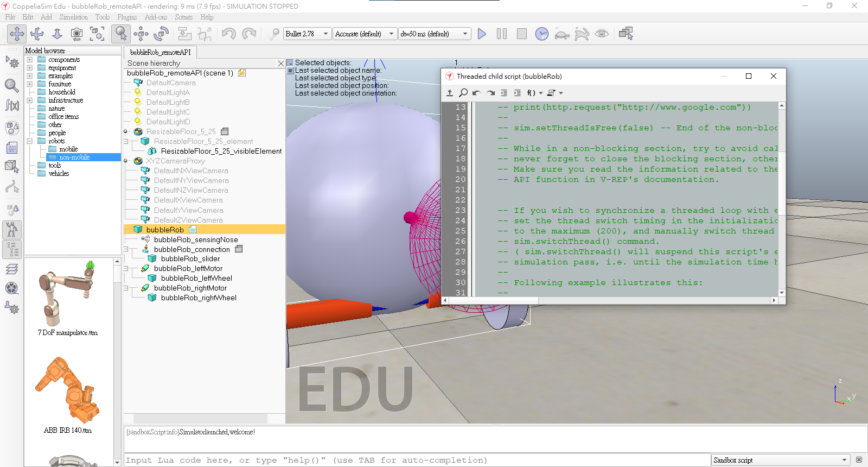Expand the furniture folder in model browser
The width and height of the screenshot is (868, 467).
pyautogui.click(x=30, y=84)
